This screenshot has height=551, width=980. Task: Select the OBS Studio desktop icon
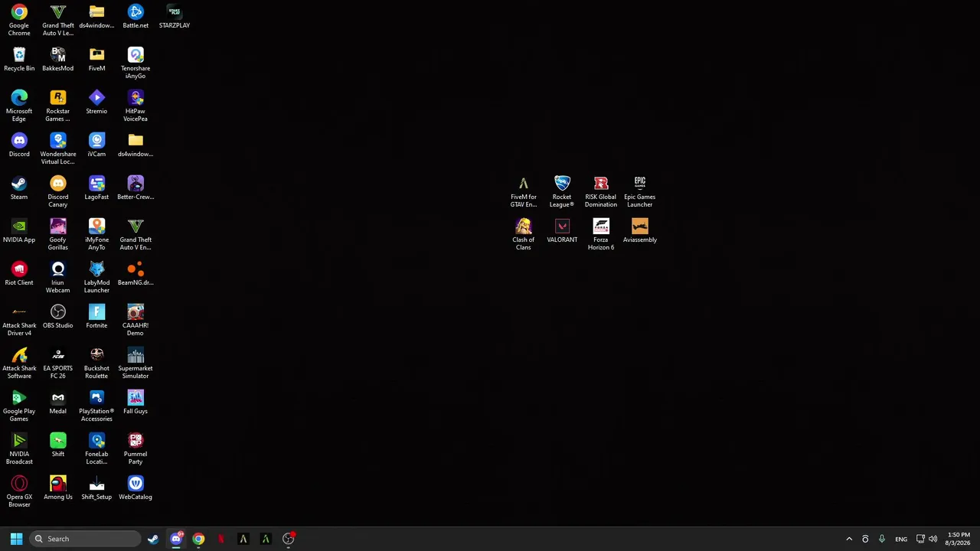[x=58, y=316]
